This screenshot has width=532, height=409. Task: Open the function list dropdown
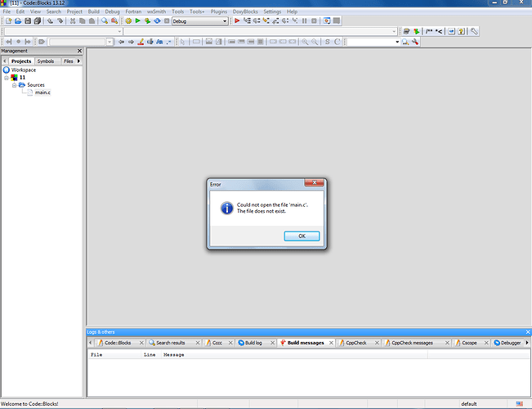[260, 31]
